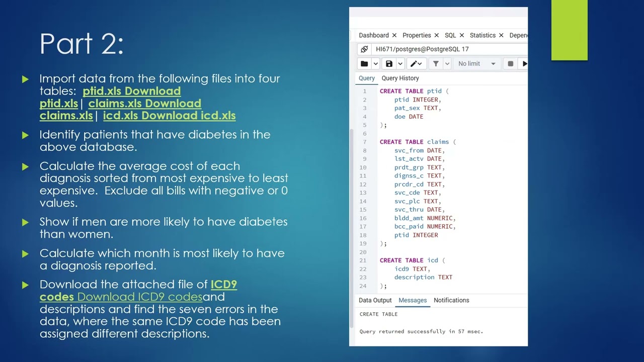
Task: Expand the open file dropdown arrow
Action: (375, 64)
